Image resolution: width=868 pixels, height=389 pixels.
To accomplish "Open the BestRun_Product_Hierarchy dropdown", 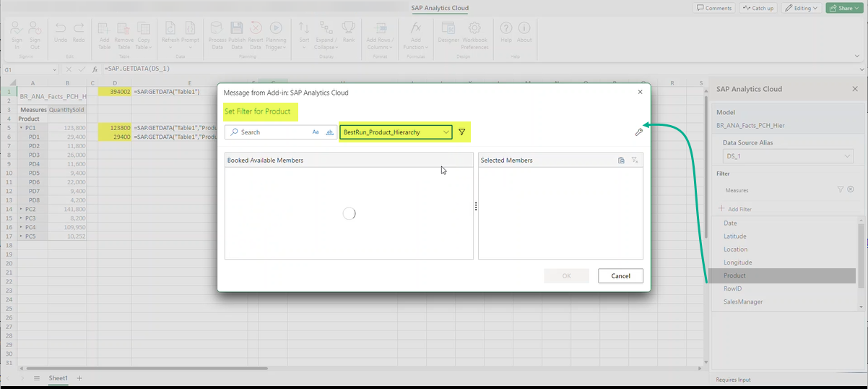I will 396,132.
